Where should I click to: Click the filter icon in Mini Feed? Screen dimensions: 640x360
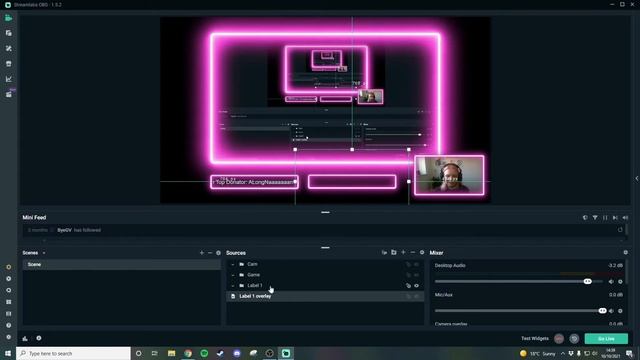[595, 218]
